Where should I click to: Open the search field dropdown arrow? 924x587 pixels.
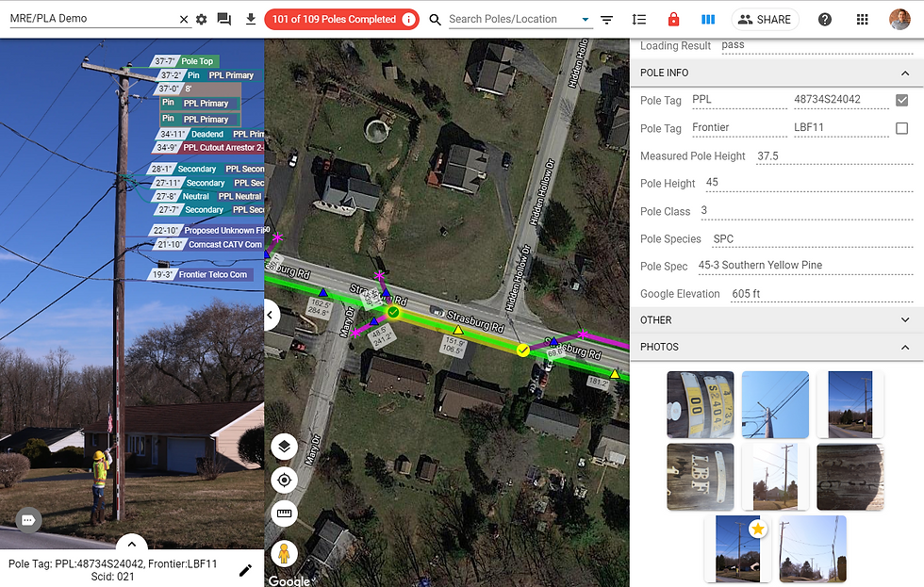point(586,20)
